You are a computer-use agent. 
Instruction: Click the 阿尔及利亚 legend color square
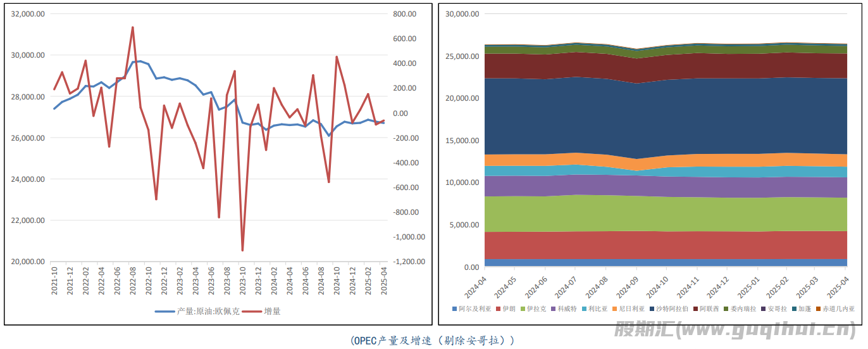[x=454, y=309]
